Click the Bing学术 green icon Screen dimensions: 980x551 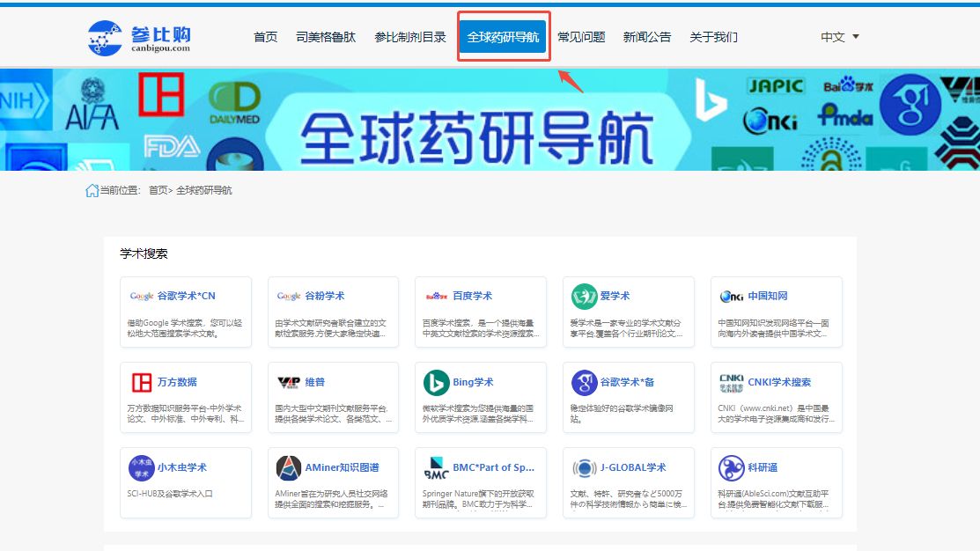pyautogui.click(x=437, y=382)
